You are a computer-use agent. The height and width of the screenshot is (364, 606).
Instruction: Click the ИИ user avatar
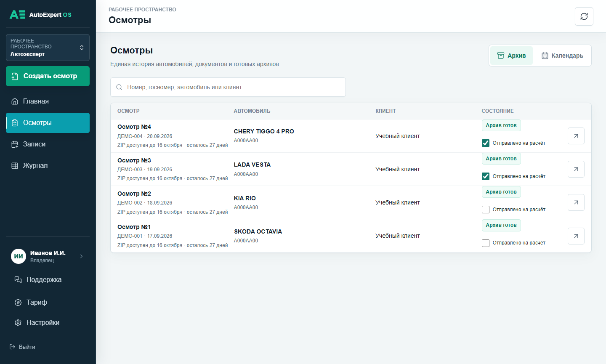point(19,256)
